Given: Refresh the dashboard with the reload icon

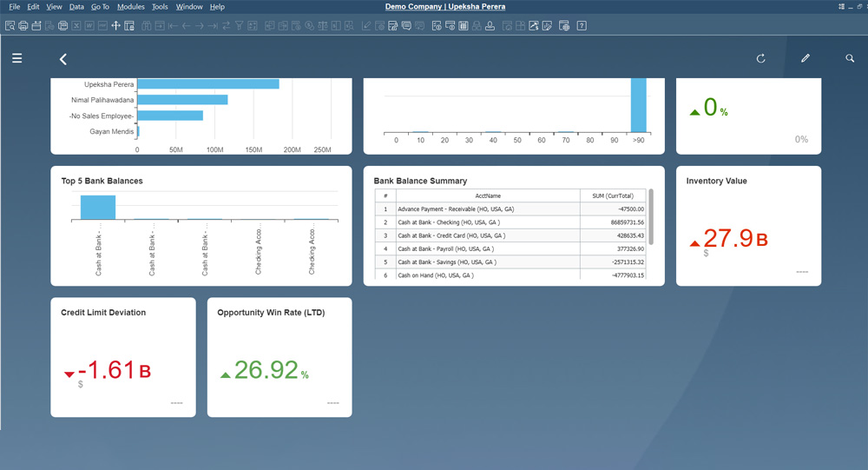Looking at the screenshot, I should point(761,58).
